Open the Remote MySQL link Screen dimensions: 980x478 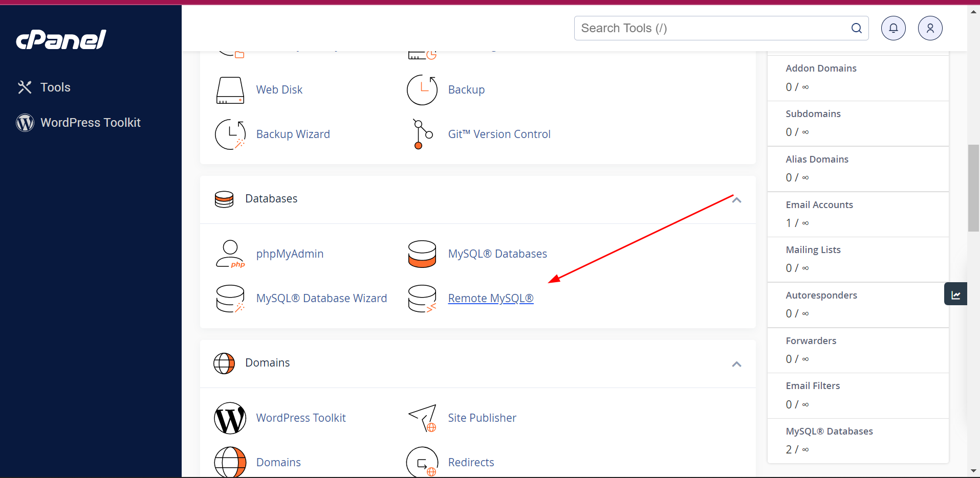[x=490, y=298]
